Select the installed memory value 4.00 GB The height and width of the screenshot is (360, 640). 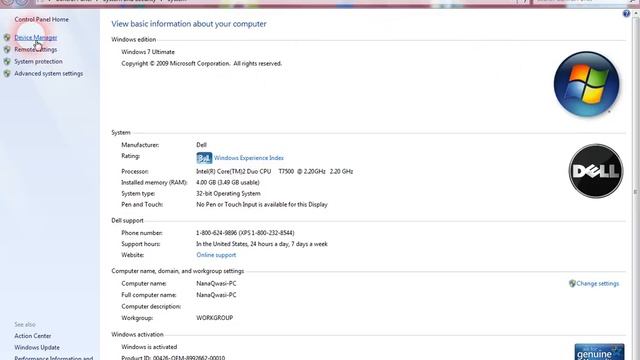pyautogui.click(x=228, y=183)
